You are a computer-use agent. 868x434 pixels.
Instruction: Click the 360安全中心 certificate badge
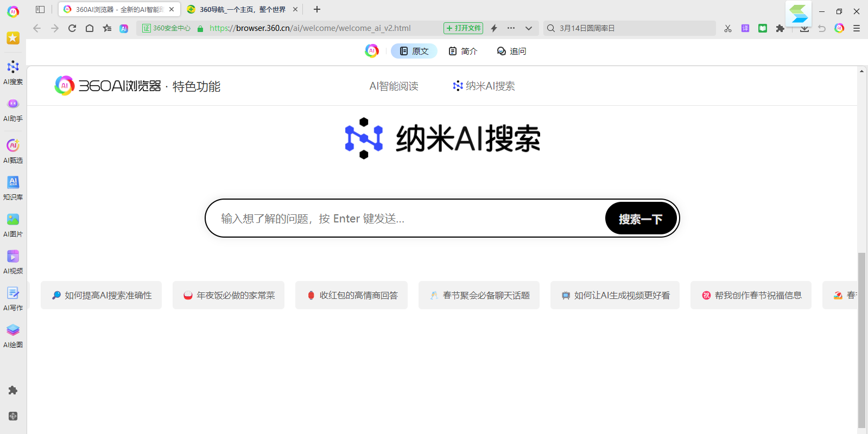[x=166, y=28]
